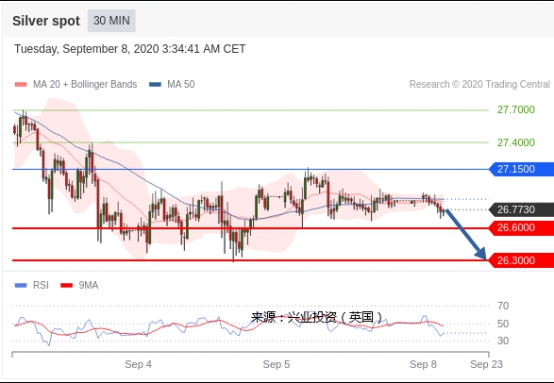
Task: Click the blue 27.1500 pivot price tag
Action: (x=521, y=169)
